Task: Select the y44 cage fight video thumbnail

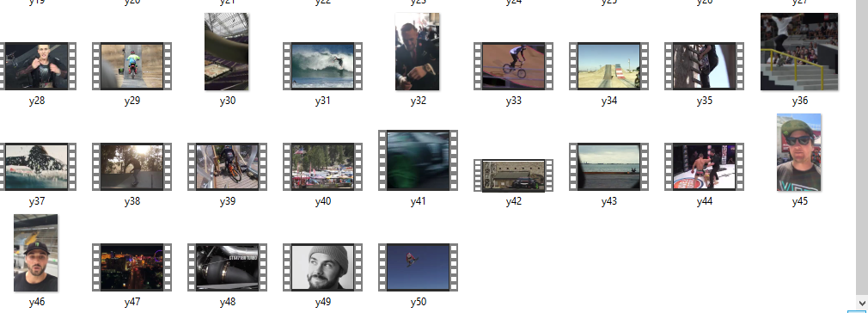Action: tap(704, 167)
